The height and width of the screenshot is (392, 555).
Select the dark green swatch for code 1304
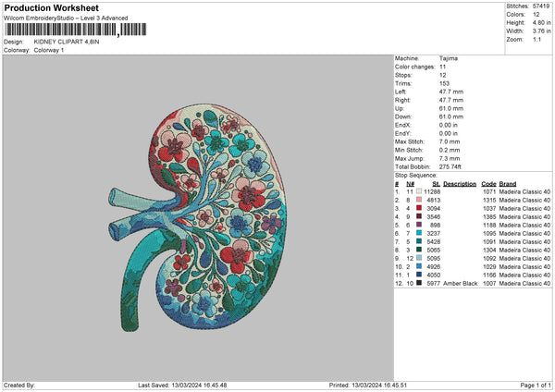tap(419, 250)
